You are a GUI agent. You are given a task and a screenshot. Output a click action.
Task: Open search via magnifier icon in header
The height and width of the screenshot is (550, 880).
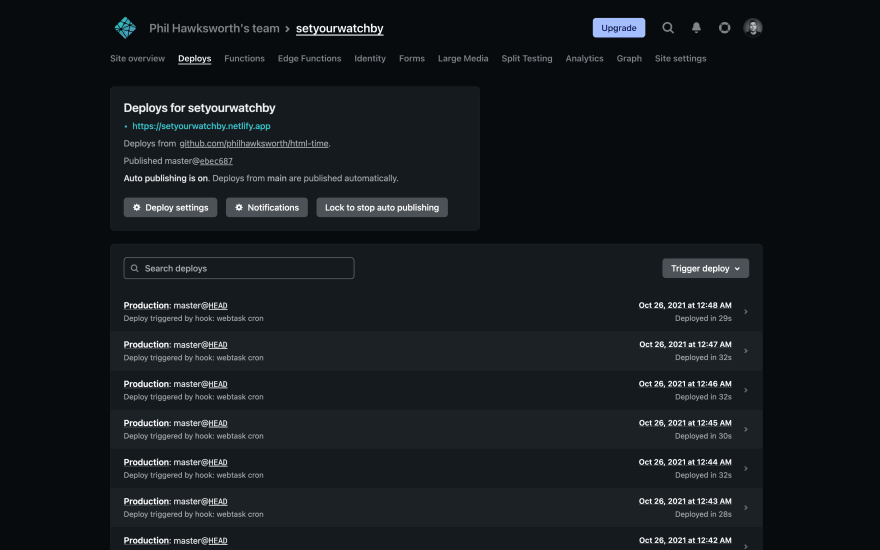[667, 28]
